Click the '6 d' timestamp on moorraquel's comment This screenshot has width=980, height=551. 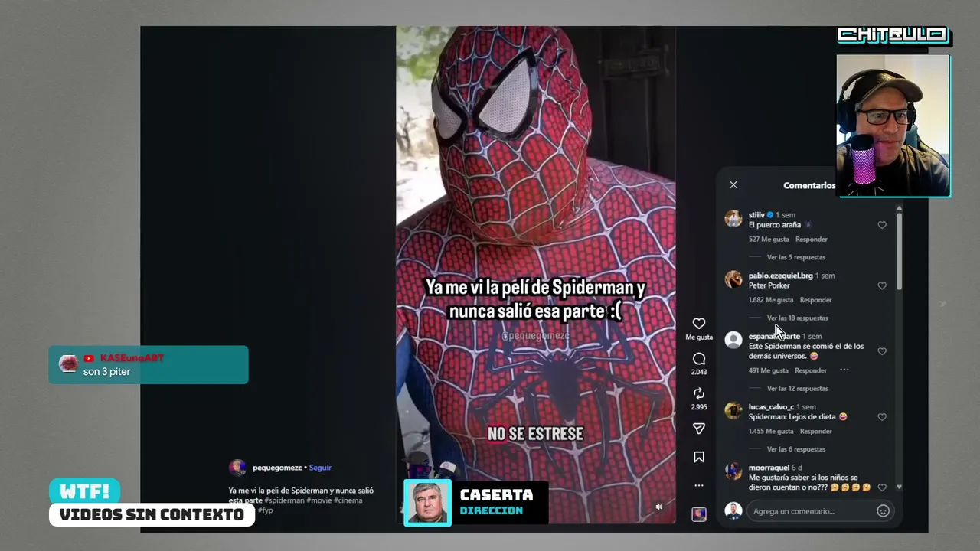pyautogui.click(x=797, y=468)
